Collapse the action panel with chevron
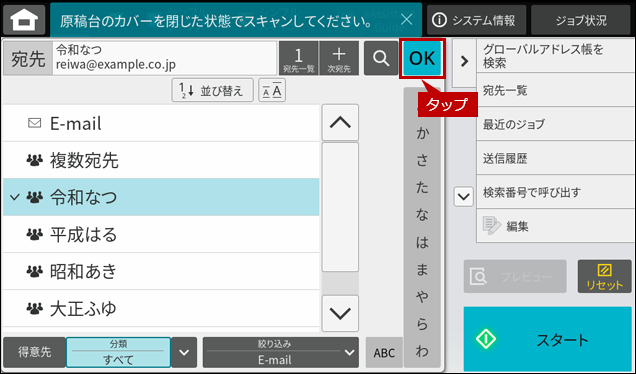636x374 pixels. pyautogui.click(x=464, y=62)
